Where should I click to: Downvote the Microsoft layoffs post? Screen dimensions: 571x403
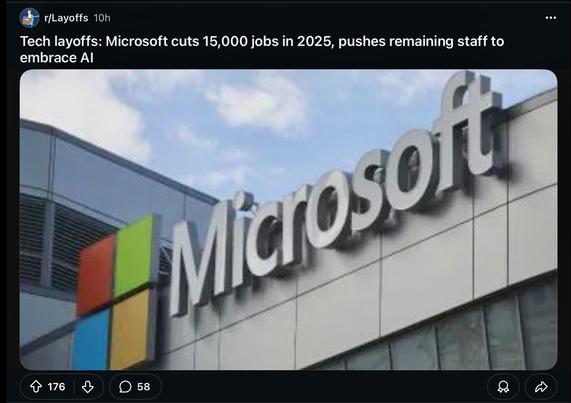tap(87, 386)
